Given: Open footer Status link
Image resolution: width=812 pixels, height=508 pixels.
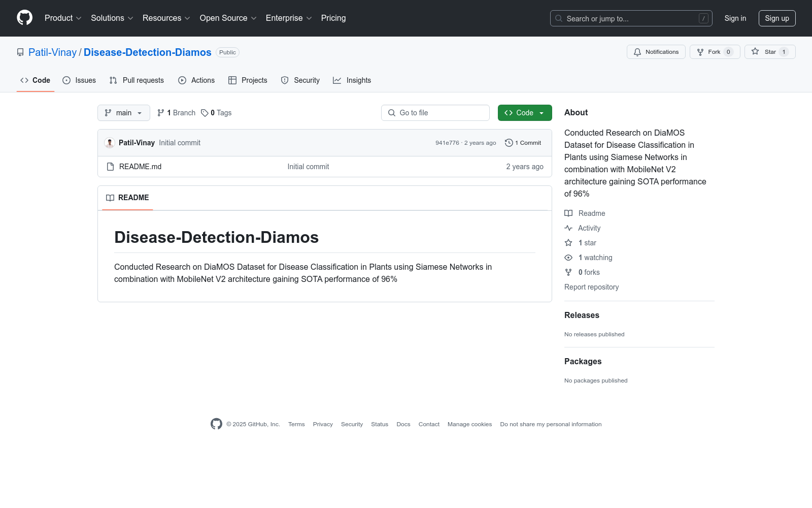Looking at the screenshot, I should (x=380, y=424).
